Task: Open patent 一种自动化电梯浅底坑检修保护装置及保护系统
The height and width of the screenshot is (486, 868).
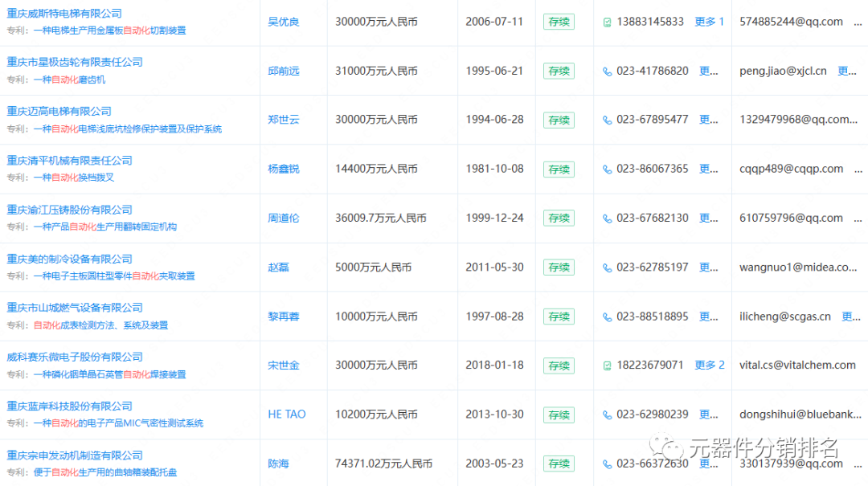Action: tap(127, 129)
